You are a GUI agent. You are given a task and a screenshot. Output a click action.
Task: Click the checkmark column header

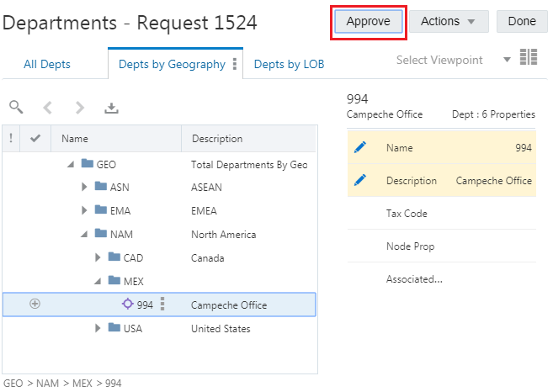coord(35,138)
